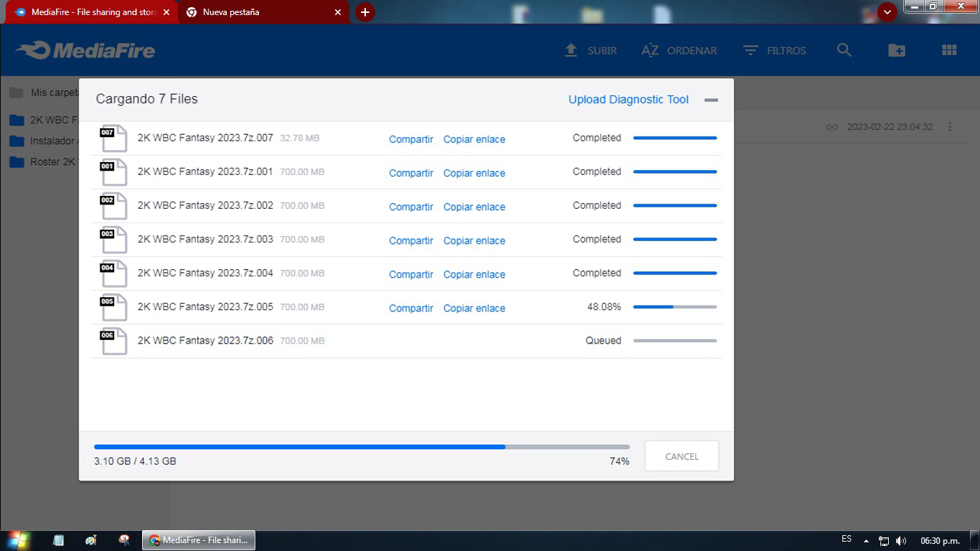Screen dimensions: 980x551
Task: Open the FILTROS filter menu
Action: click(x=775, y=50)
